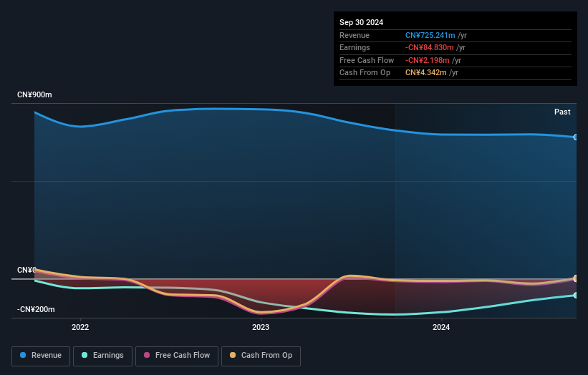Toggle the Free Cash Flow legend button
This screenshot has height=375, width=588.
177,356
